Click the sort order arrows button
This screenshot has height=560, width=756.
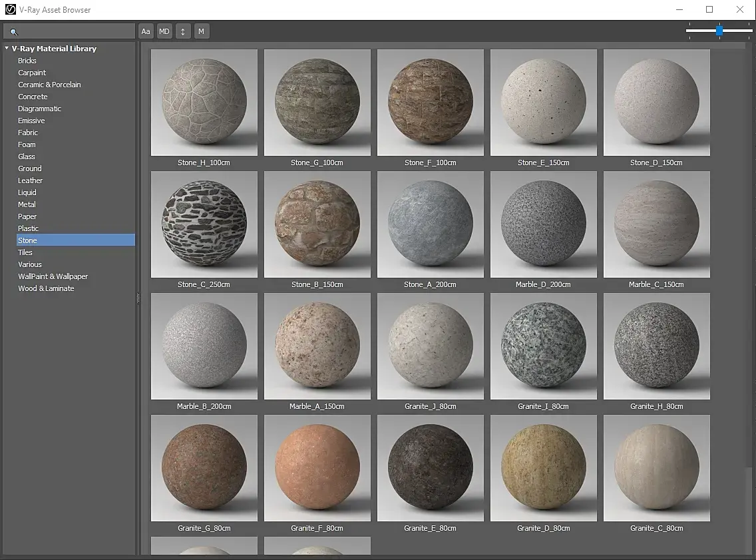pyautogui.click(x=183, y=31)
